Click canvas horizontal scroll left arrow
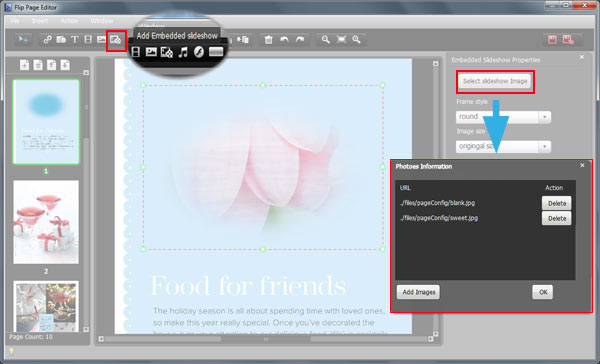This screenshot has width=600, height=364. coord(101,339)
